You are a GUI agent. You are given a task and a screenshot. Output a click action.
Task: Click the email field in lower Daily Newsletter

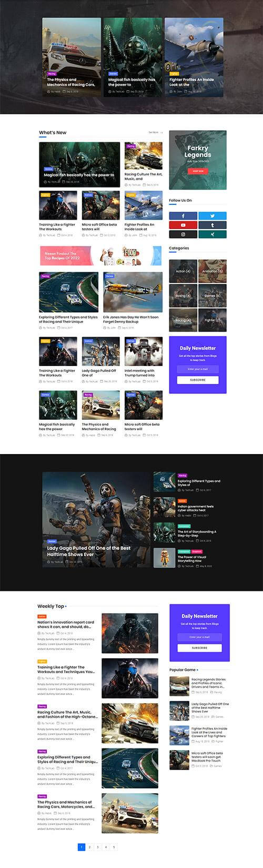click(199, 637)
